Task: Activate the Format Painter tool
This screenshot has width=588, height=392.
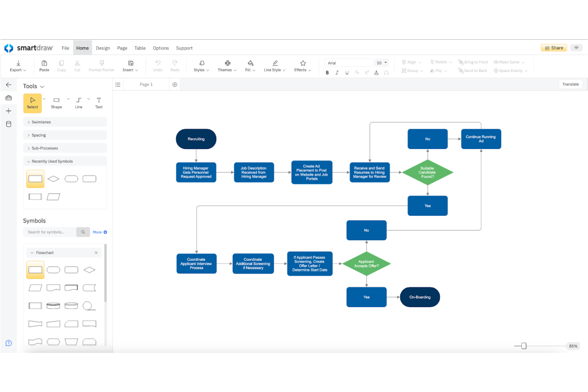Action: 102,66
